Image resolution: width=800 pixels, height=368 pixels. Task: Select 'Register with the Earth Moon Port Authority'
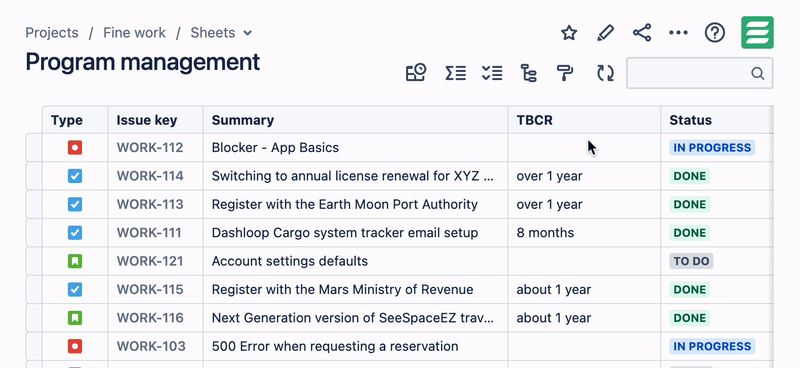(x=345, y=205)
